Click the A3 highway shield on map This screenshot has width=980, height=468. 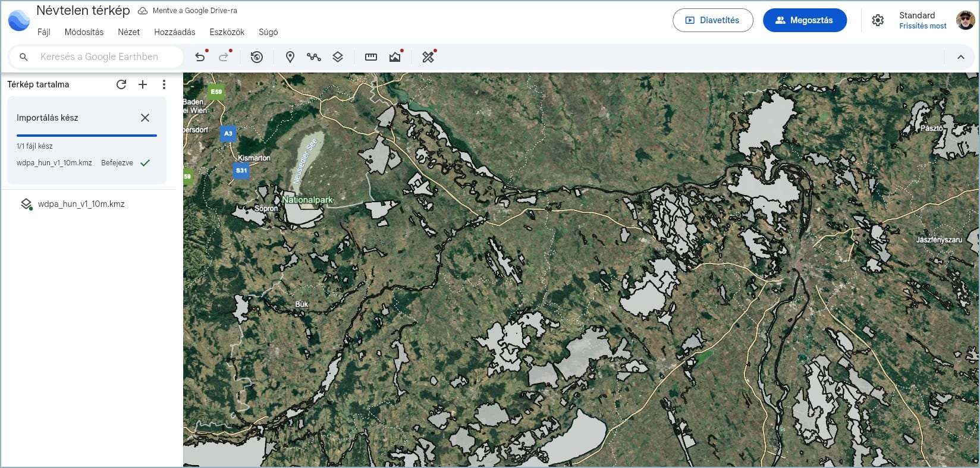228,134
